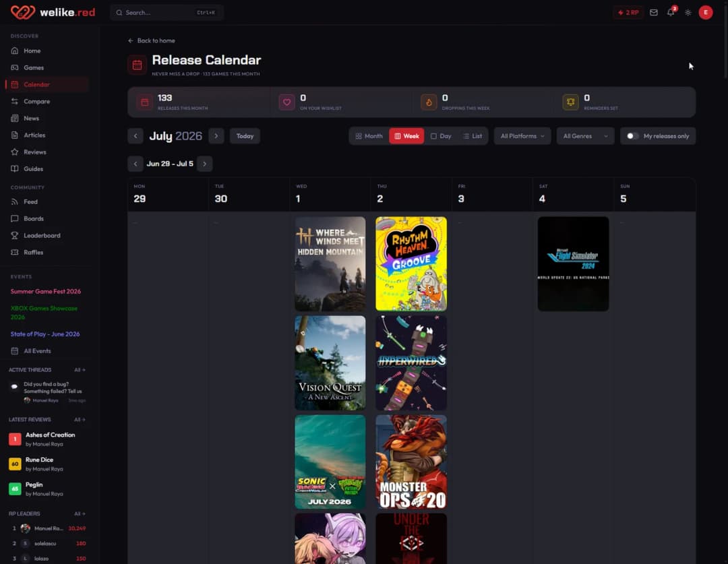Go to week after Jun 29 - Jul 5

click(x=204, y=164)
